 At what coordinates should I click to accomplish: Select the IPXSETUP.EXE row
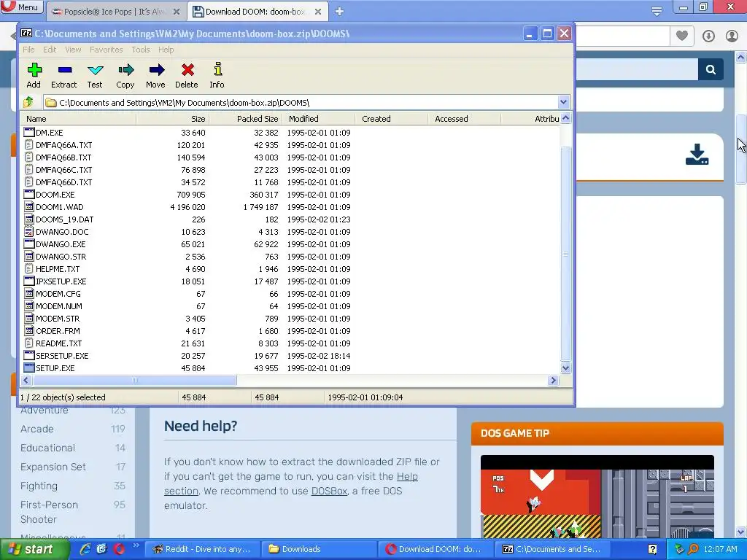(290, 281)
